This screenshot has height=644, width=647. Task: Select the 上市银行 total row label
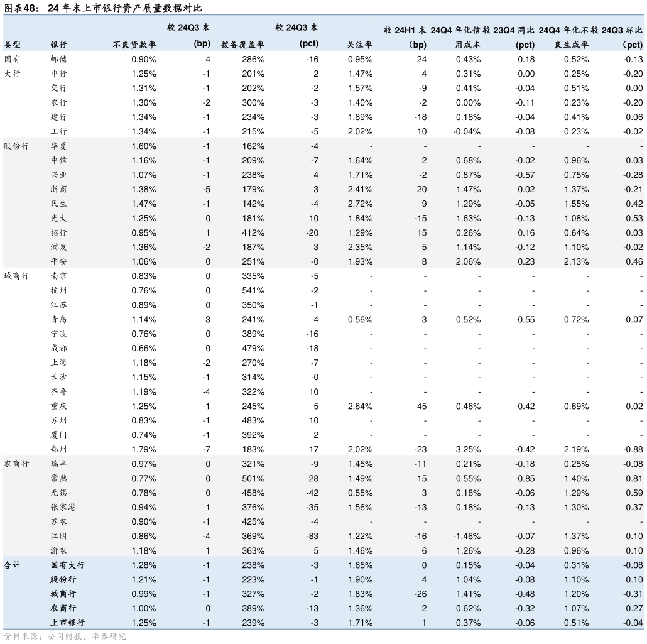(x=67, y=623)
